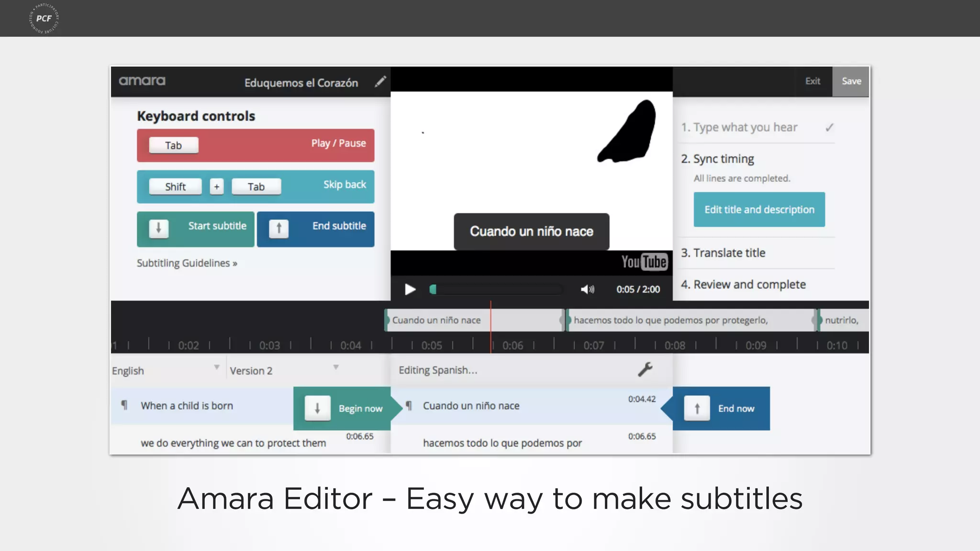Click the Skip back shortcut bar
This screenshot has width=980, height=551.
tap(256, 187)
